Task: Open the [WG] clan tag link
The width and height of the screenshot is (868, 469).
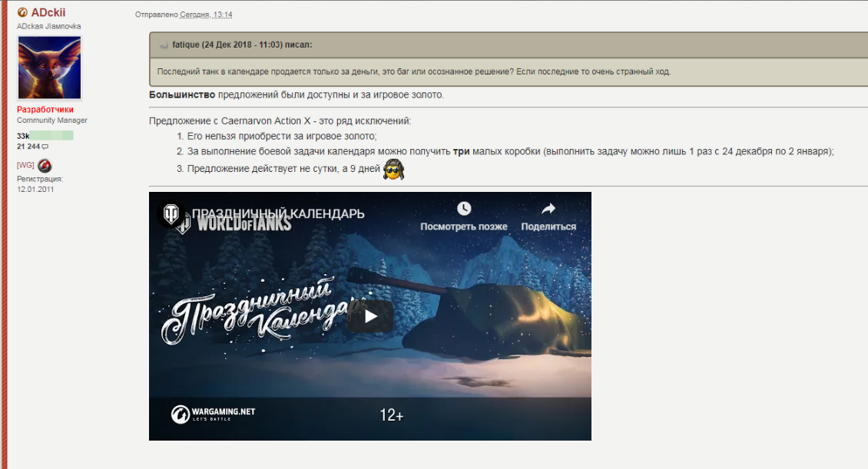Action: coord(25,165)
